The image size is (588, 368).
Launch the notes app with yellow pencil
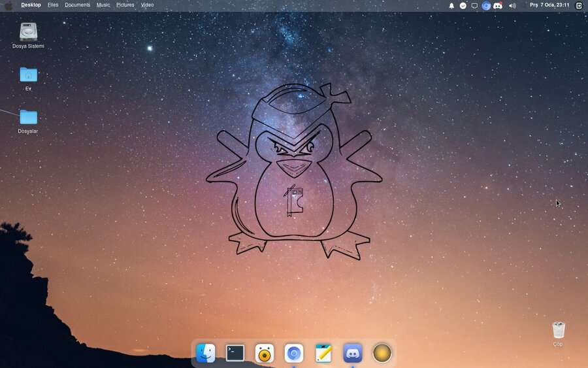tap(323, 353)
